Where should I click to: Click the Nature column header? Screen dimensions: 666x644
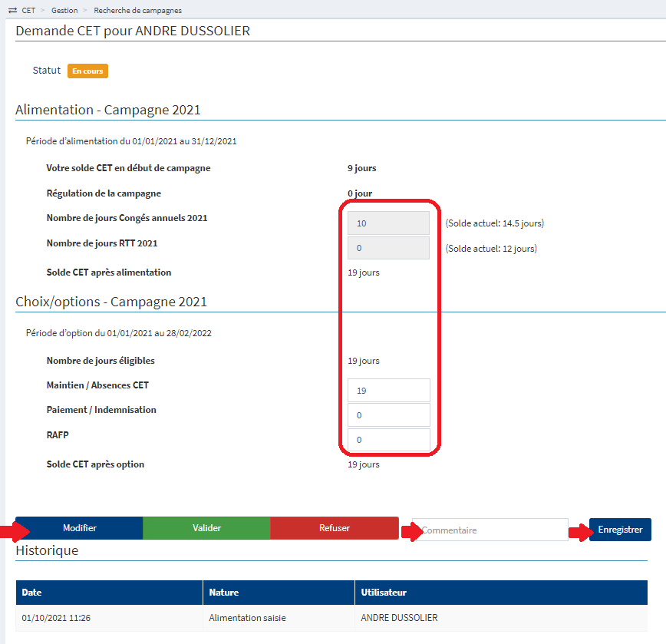[x=226, y=592]
